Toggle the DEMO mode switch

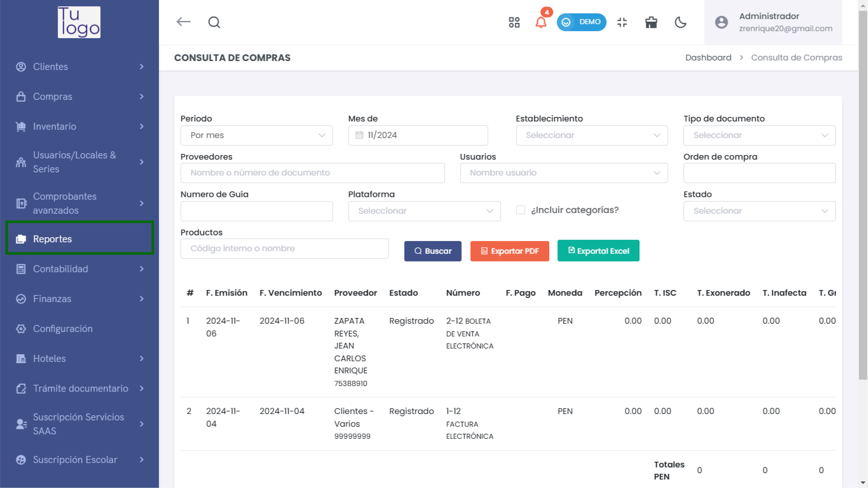581,22
